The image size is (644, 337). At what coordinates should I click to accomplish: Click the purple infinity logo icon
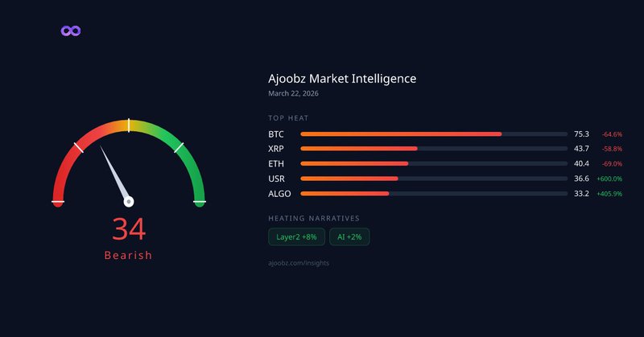72,31
